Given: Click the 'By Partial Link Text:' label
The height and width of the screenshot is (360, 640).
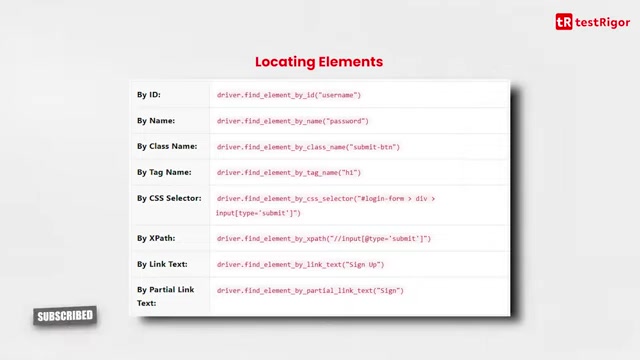Looking at the screenshot, I should point(165,296).
